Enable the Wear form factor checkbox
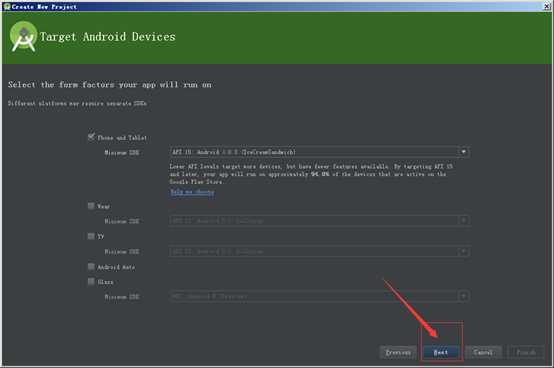 (x=91, y=206)
